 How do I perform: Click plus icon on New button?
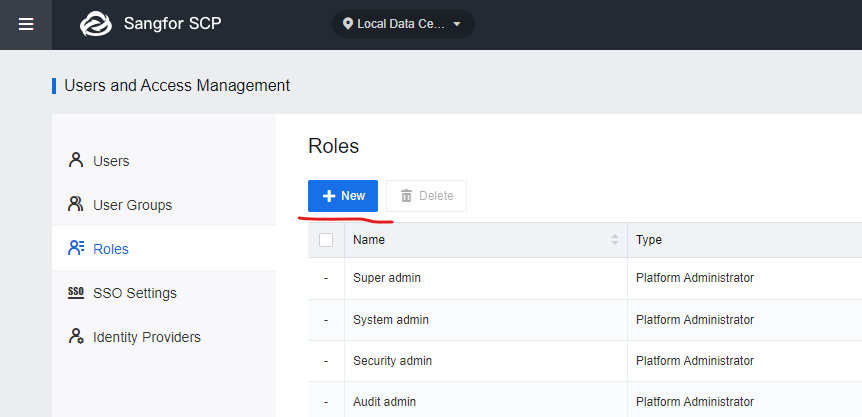329,196
